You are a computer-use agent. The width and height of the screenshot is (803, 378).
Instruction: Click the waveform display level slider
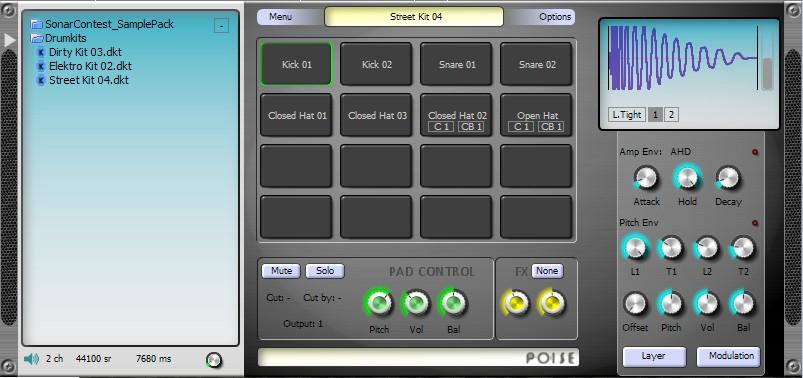click(x=767, y=59)
